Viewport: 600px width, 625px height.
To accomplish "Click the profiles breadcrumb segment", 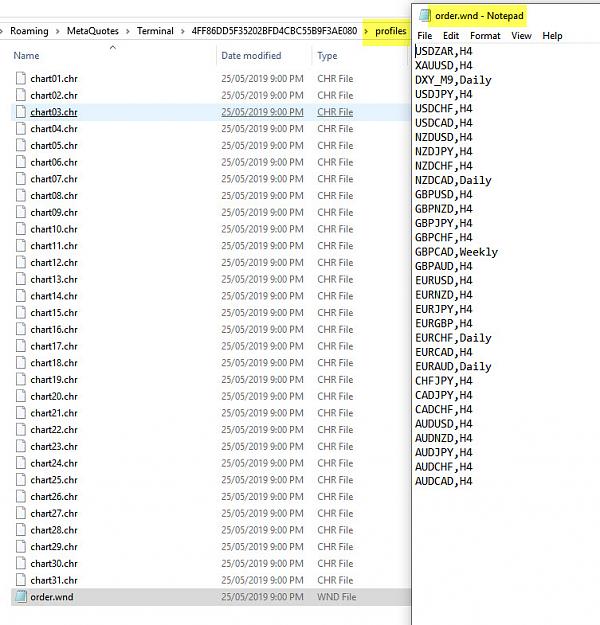I will (x=390, y=31).
